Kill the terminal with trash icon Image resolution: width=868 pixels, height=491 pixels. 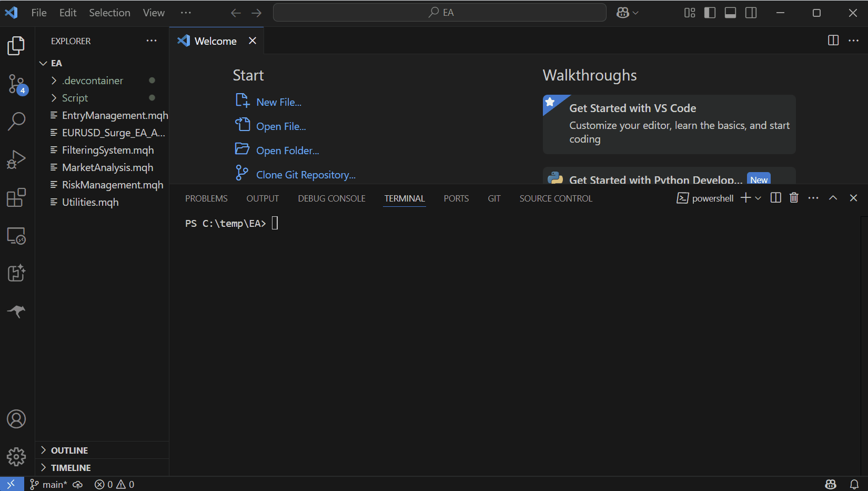[794, 198]
